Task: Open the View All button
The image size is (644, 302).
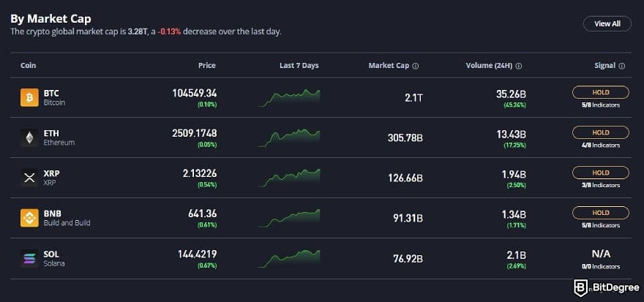Action: [x=607, y=24]
